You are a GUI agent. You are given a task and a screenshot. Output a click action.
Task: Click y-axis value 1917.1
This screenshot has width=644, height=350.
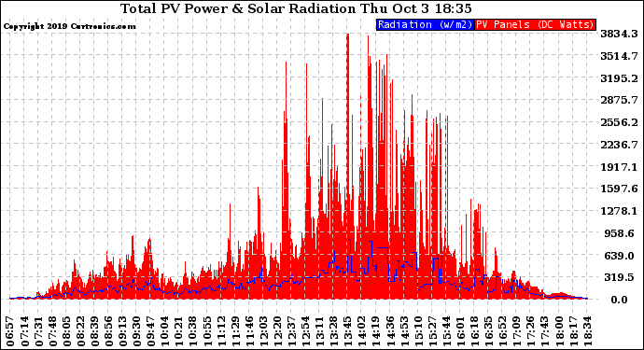[x=619, y=167]
